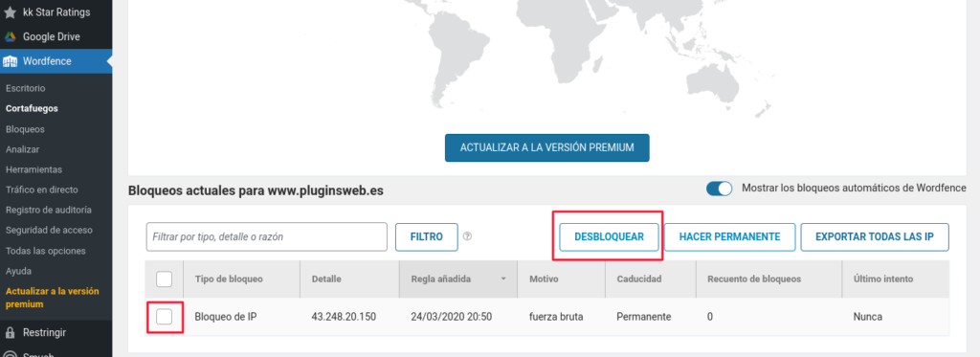
Task: Open Todas las opciones menu item
Action: tap(46, 251)
